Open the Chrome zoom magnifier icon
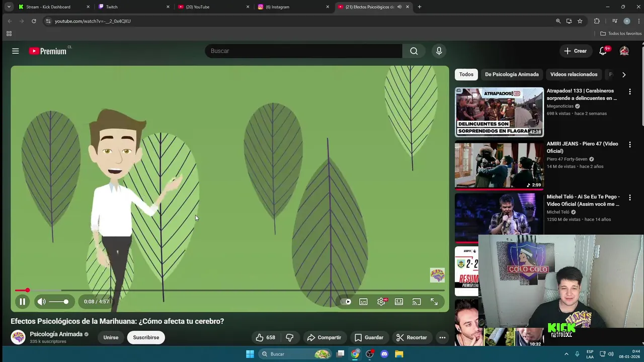 (x=558, y=21)
